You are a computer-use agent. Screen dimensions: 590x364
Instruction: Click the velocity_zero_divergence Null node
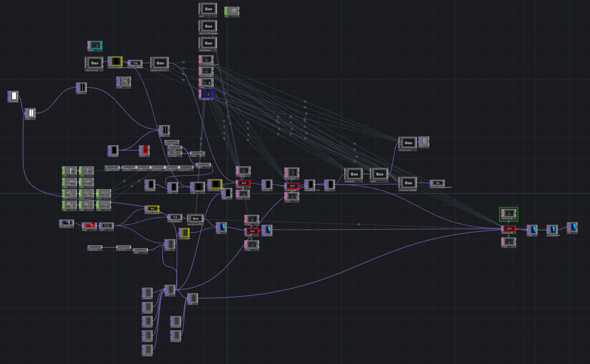click(x=438, y=183)
